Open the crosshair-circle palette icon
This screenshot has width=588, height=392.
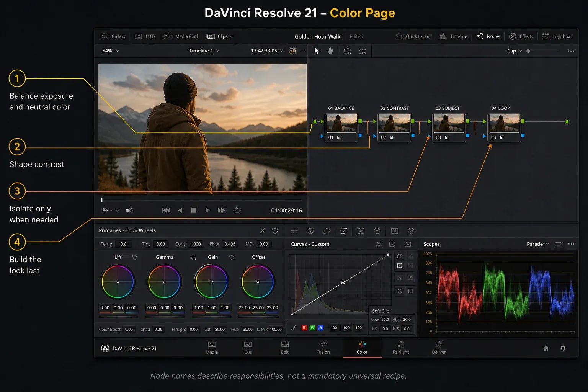click(x=310, y=231)
